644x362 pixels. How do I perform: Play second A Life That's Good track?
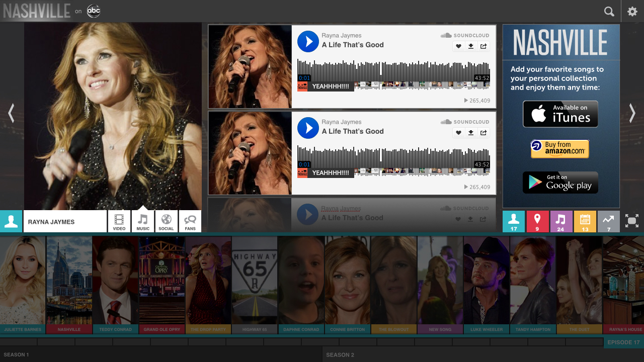coord(308,128)
